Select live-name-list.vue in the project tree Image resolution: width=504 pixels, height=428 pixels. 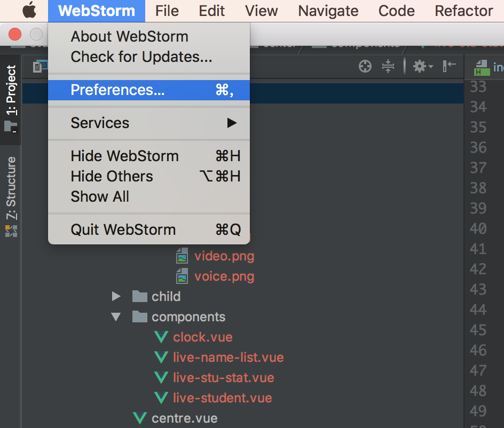[228, 358]
